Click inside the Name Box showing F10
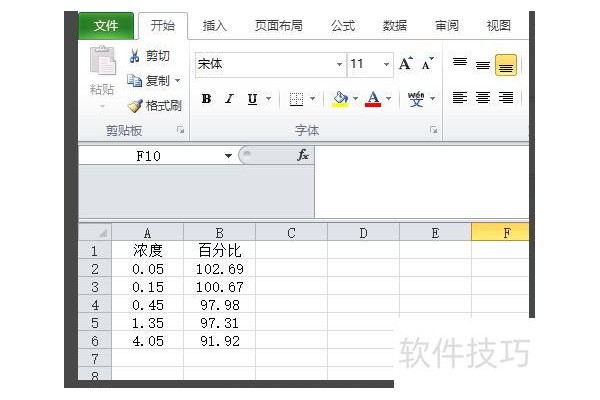 (x=149, y=156)
